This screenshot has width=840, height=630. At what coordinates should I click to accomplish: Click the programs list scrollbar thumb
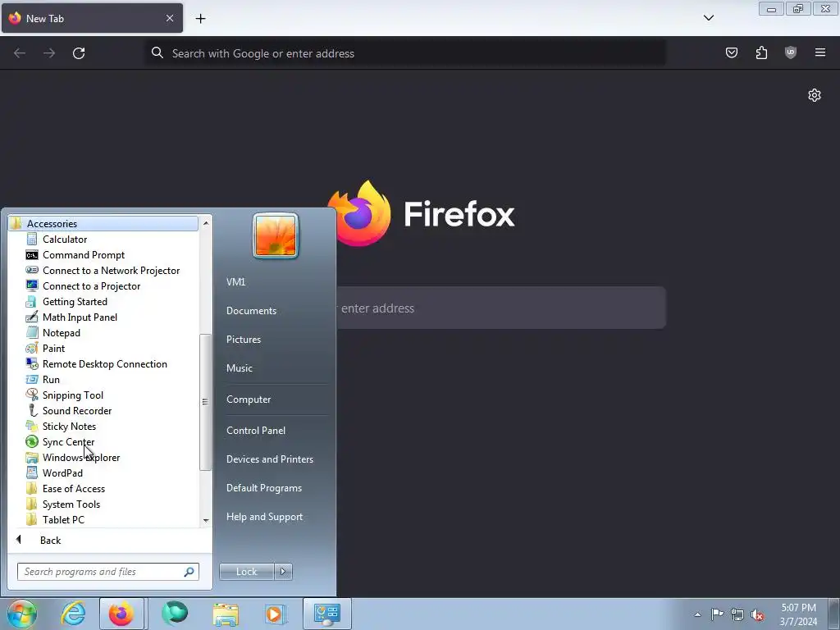tap(204, 402)
